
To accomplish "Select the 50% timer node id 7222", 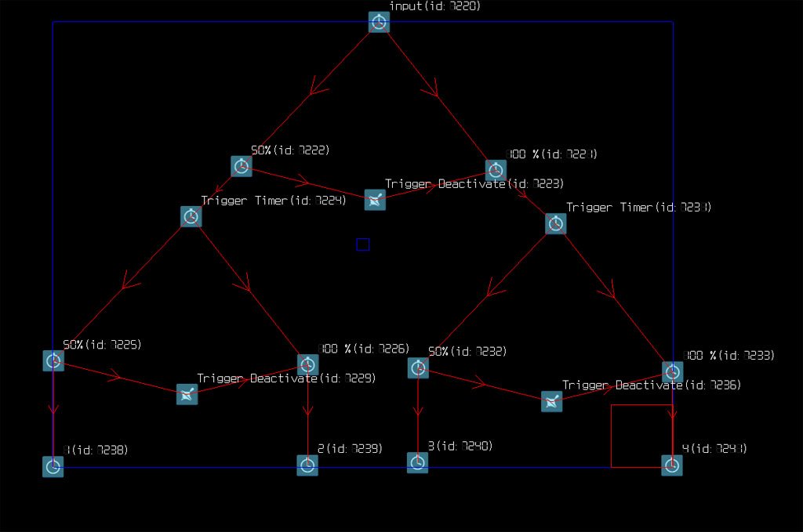I will [x=242, y=166].
